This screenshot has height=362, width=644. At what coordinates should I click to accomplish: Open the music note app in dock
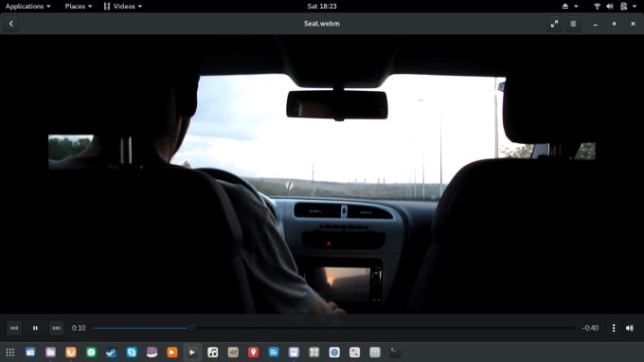[213, 353]
